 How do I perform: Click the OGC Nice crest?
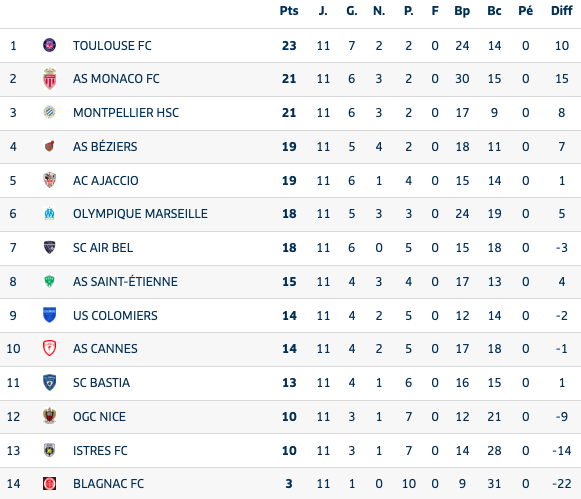50,416
